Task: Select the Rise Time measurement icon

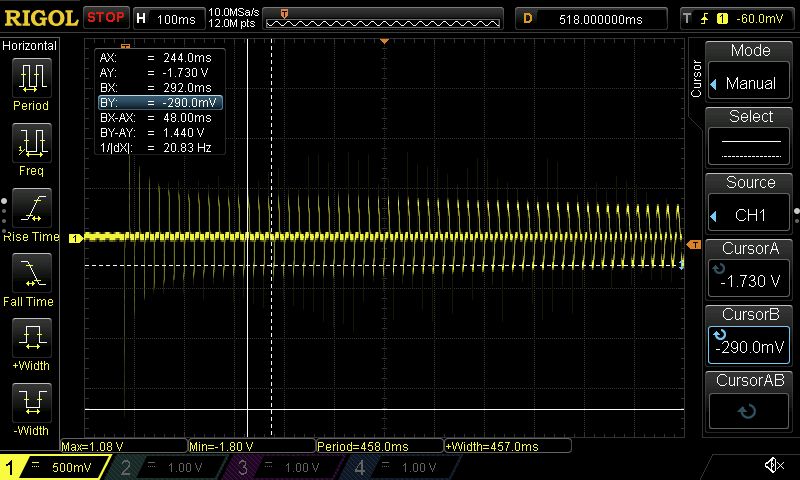Action: point(32,208)
